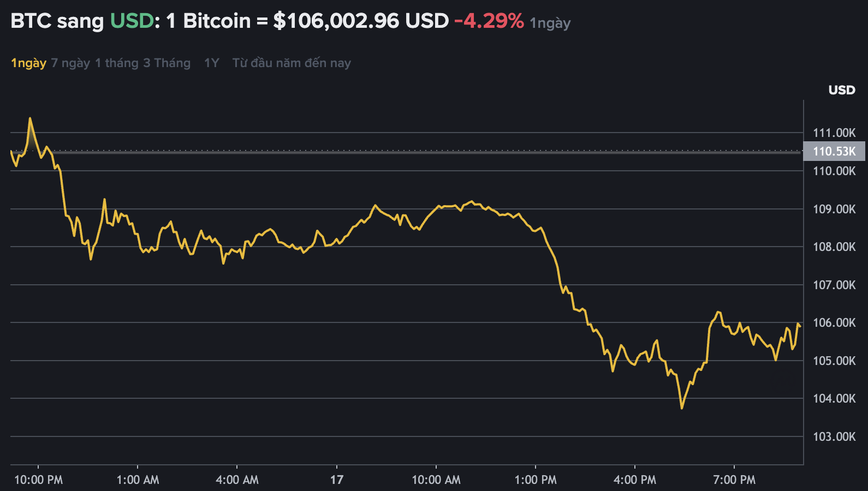Click the 110.53K price marker label

pyautogui.click(x=834, y=151)
